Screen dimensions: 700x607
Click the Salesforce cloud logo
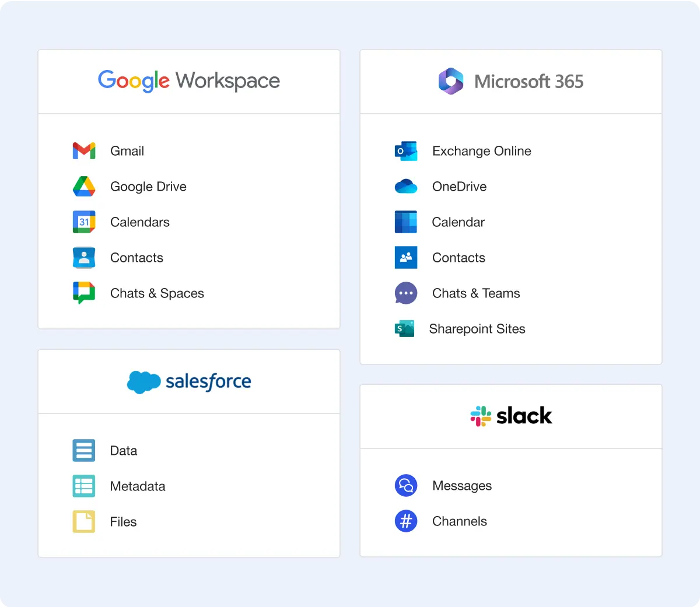189,382
